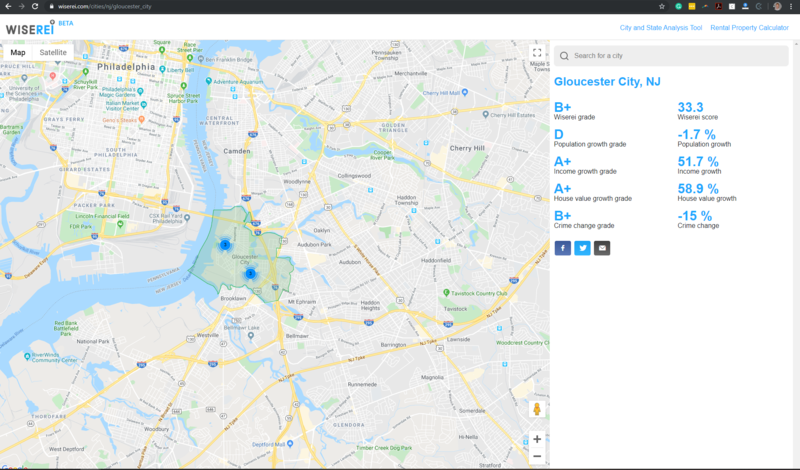Share city on Facebook
Image resolution: width=800 pixels, height=470 pixels.
point(562,248)
